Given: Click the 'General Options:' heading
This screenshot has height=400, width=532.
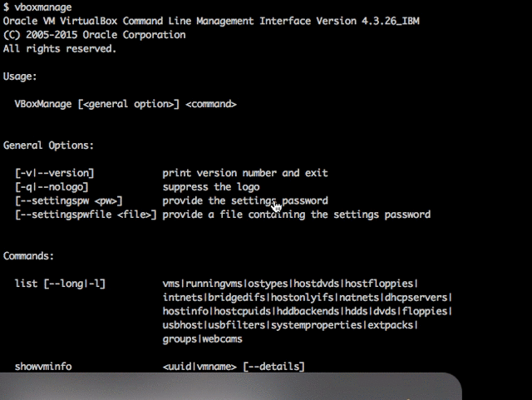Looking at the screenshot, I should (x=48, y=146).
